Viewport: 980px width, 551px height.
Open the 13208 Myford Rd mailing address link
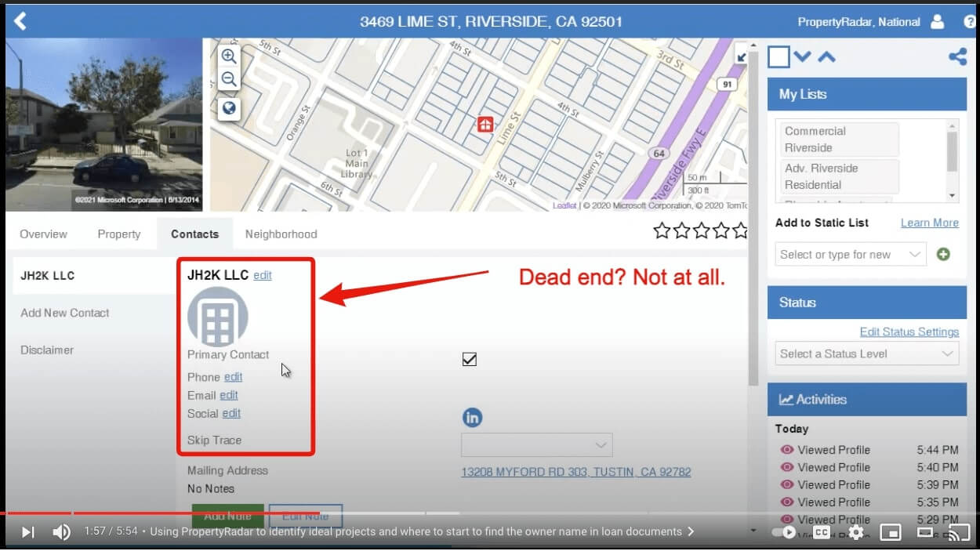[576, 472]
